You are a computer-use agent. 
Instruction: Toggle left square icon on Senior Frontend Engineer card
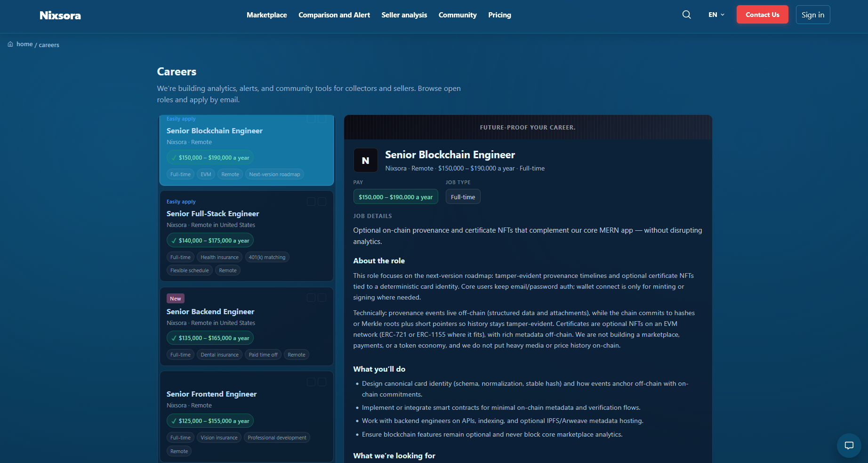click(311, 382)
